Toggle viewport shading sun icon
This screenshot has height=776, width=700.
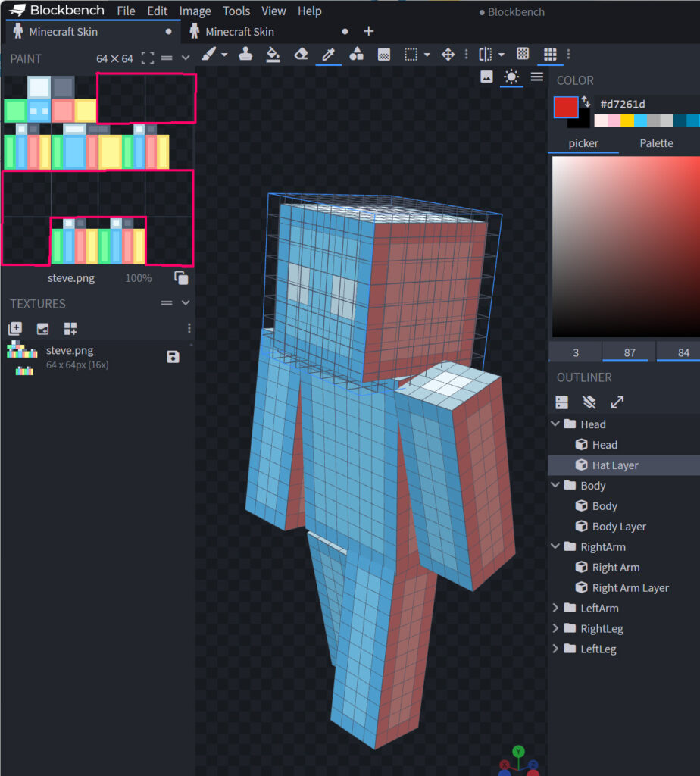click(512, 77)
